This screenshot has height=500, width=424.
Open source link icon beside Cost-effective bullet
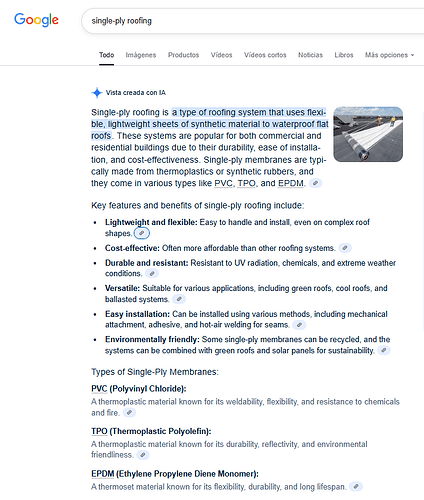[345, 248]
